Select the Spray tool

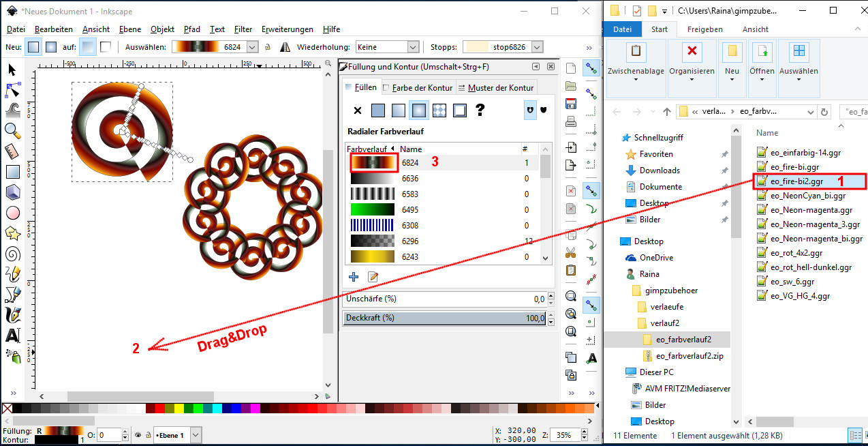coord(12,355)
